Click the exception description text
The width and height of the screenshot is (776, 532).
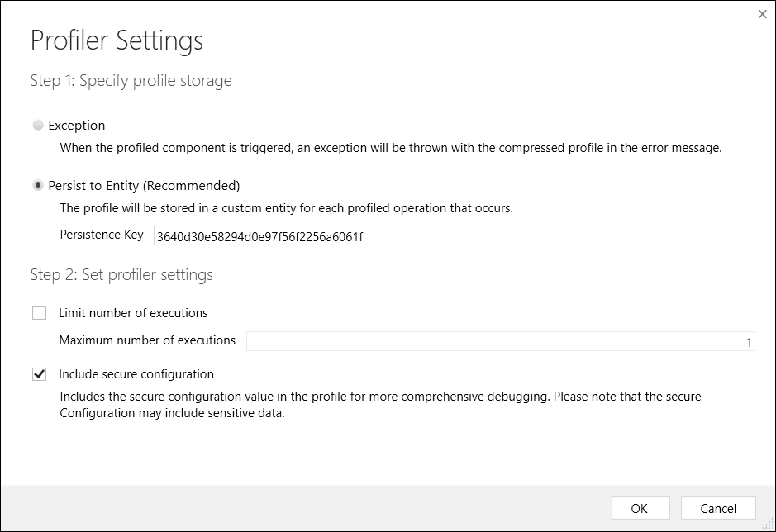tap(391, 148)
